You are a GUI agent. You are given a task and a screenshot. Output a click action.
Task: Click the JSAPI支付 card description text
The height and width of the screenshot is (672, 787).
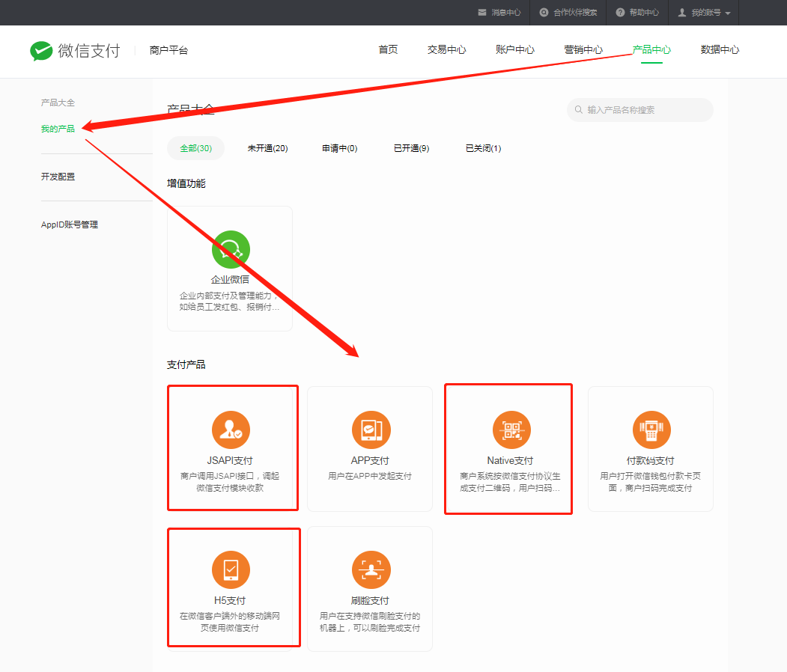pos(230,482)
